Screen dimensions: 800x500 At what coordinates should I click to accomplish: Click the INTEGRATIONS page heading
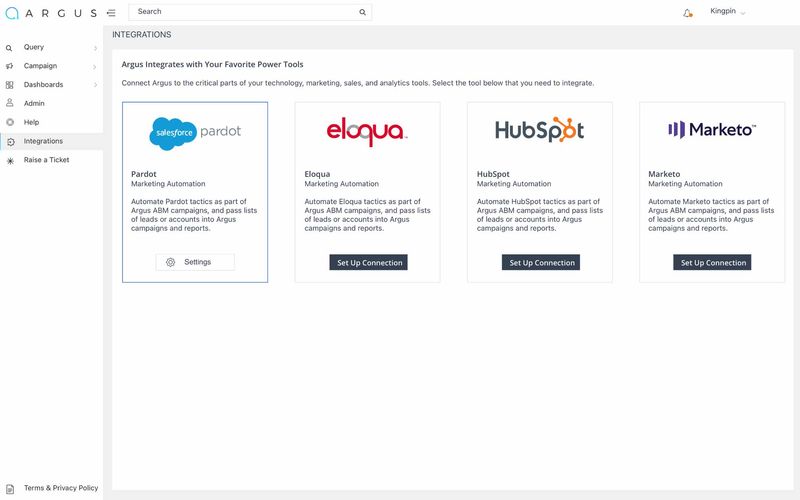coord(142,35)
